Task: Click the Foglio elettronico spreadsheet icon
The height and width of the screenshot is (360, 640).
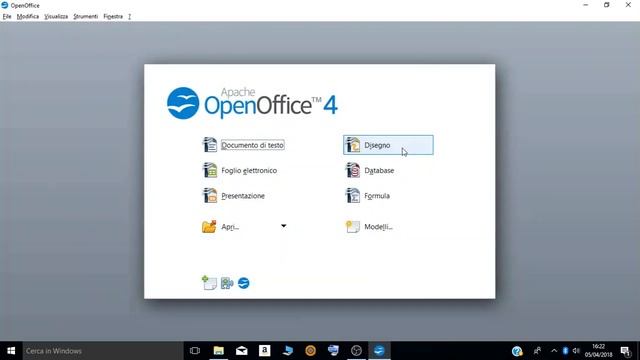Action: [210, 170]
